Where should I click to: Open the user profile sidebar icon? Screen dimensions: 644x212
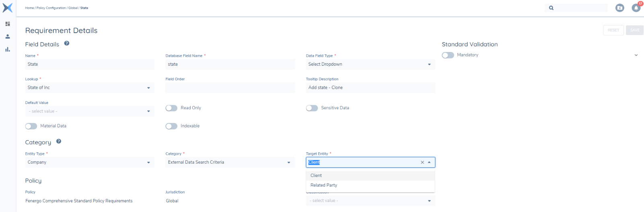pyautogui.click(x=8, y=36)
